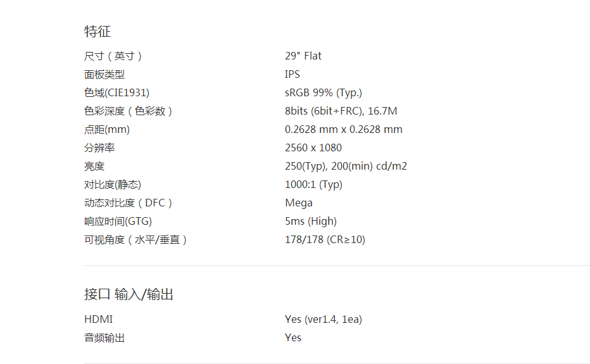Click the 2560 x 1080 resolution value
This screenshot has width=590, height=364.
pos(313,147)
